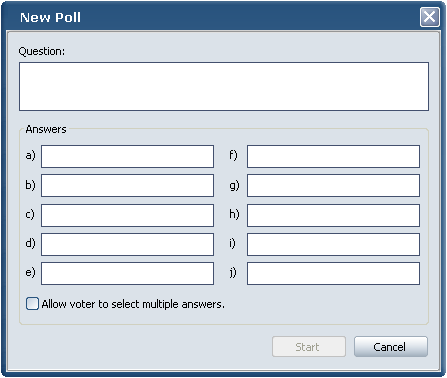Click the a) answer label
The image size is (447, 378).
[30, 155]
